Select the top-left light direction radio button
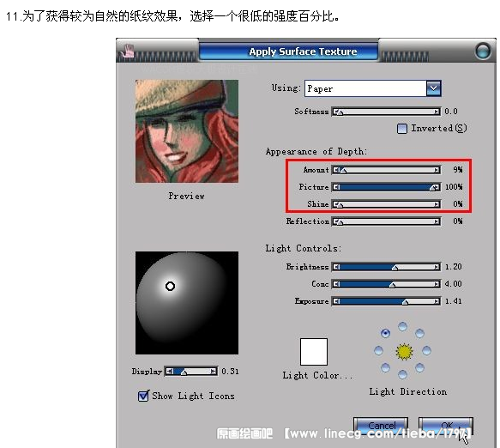The image size is (500, 448). pos(386,334)
